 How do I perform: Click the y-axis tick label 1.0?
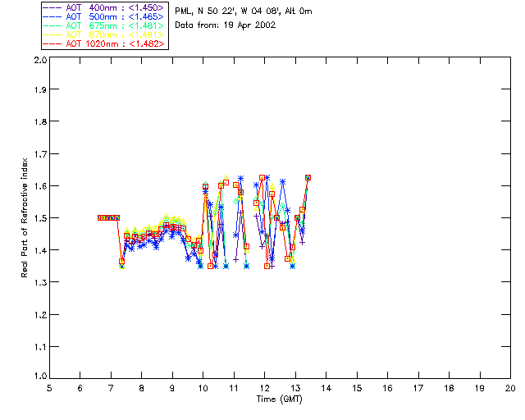pos(40,376)
